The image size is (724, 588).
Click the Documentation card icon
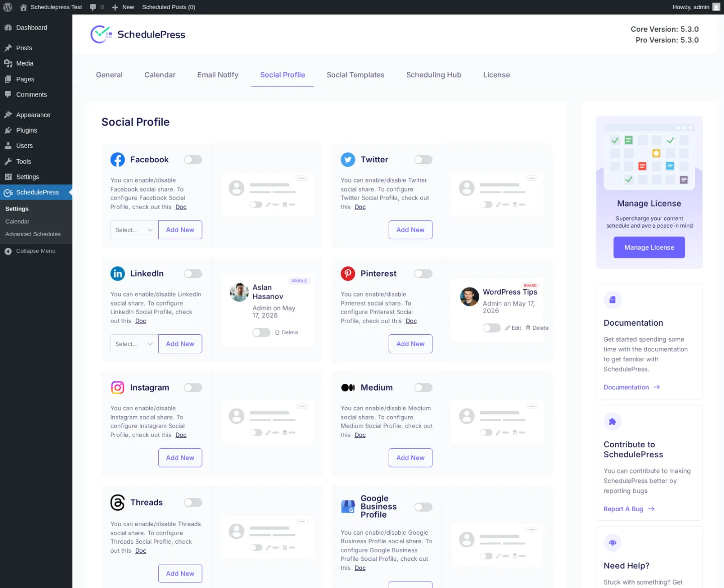612,300
